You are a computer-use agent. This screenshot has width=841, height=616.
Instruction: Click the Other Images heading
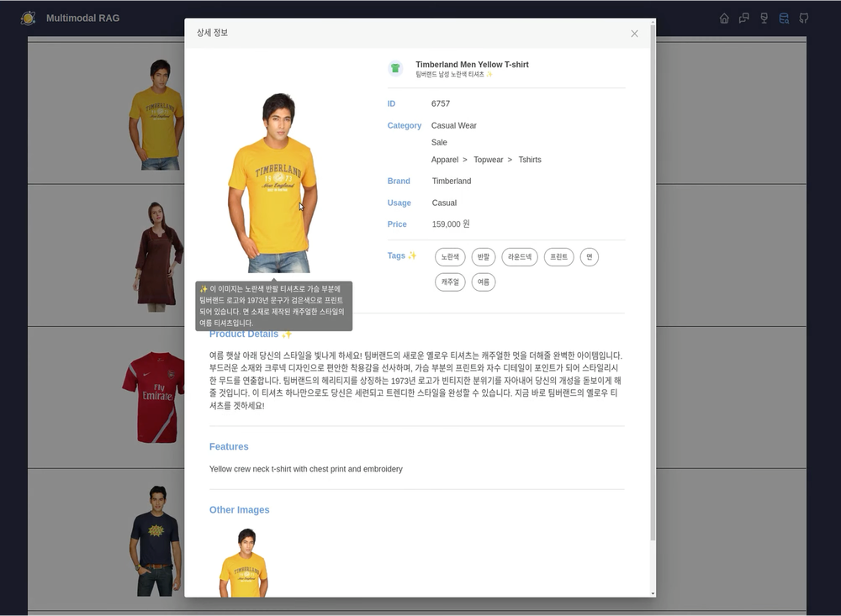coord(239,510)
